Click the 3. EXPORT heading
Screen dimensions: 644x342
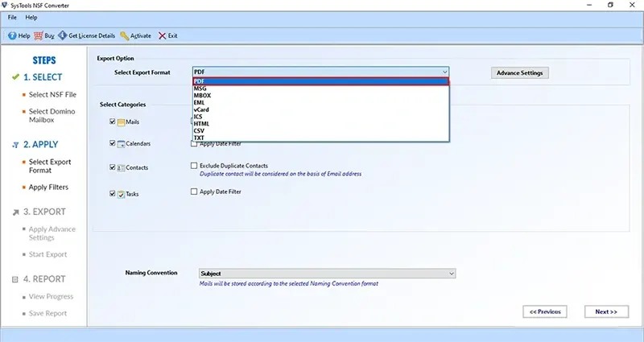click(x=44, y=212)
